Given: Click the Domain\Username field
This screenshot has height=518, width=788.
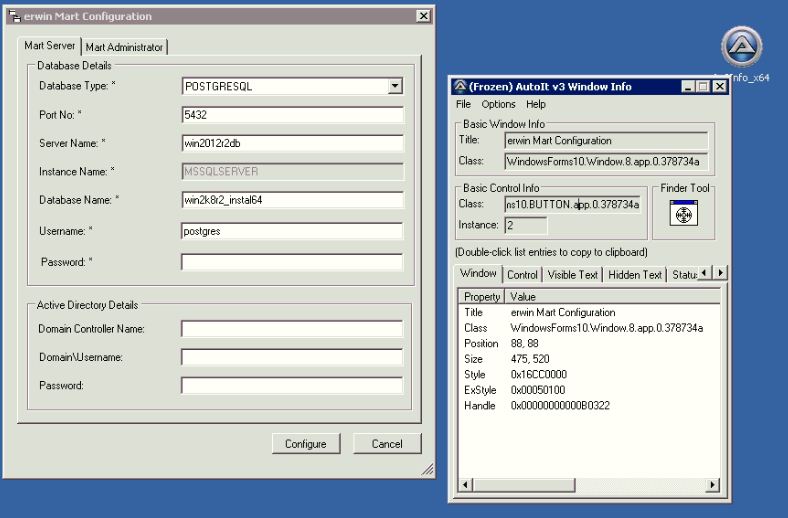Looking at the screenshot, I should (x=292, y=357).
